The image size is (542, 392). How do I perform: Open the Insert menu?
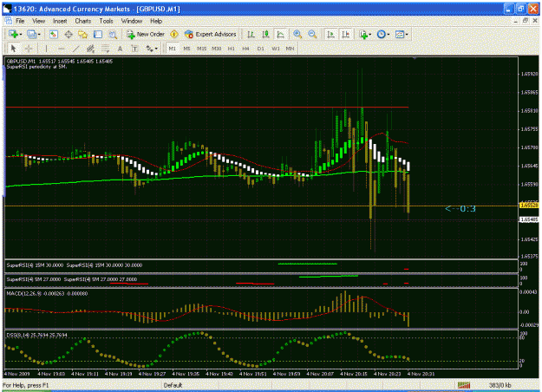pos(60,21)
